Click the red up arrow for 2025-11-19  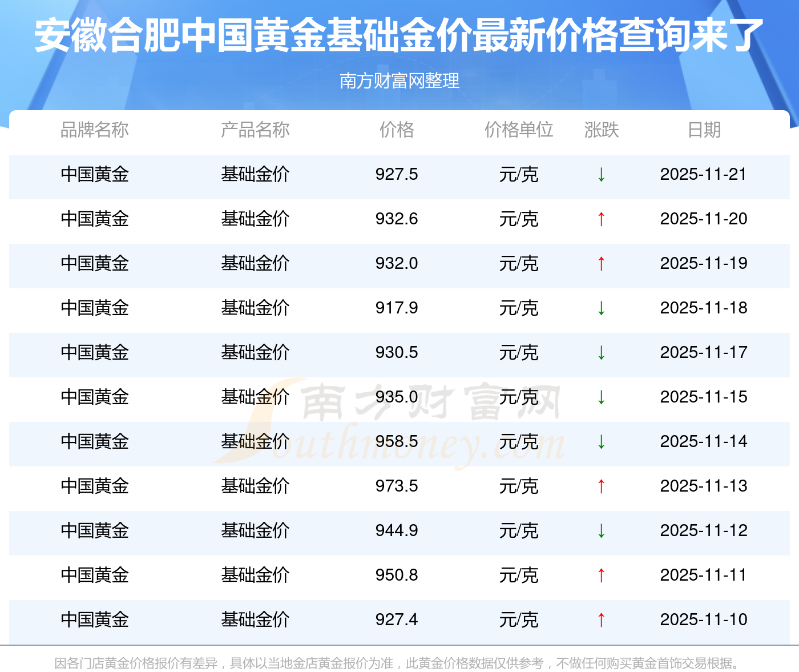click(601, 263)
